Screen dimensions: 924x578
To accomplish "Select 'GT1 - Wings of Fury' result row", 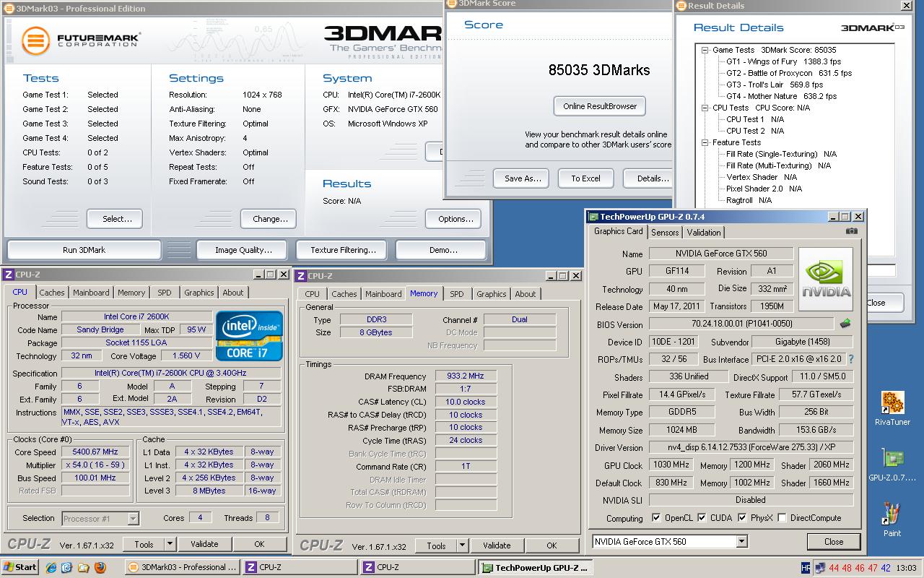I will pos(783,61).
